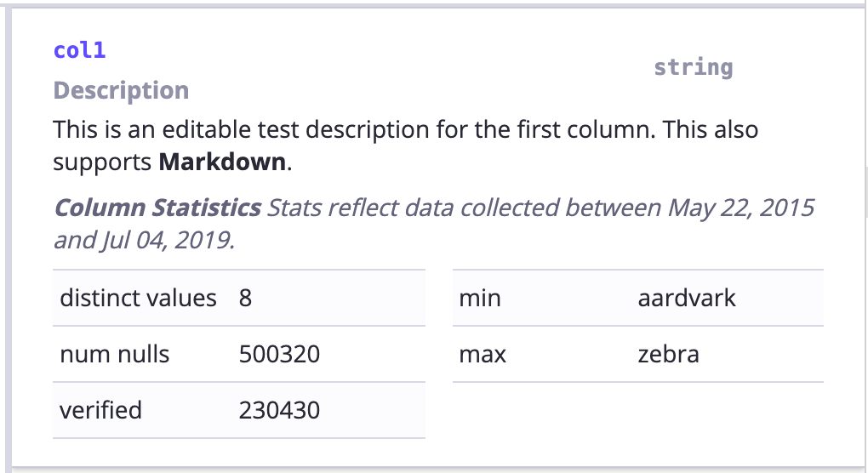Click the verified value 230430

pos(280,410)
